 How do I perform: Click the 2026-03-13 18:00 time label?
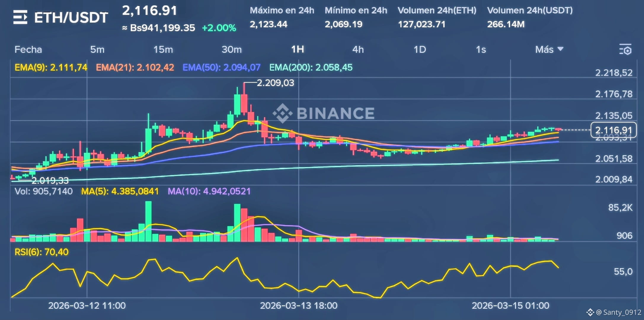pyautogui.click(x=299, y=306)
